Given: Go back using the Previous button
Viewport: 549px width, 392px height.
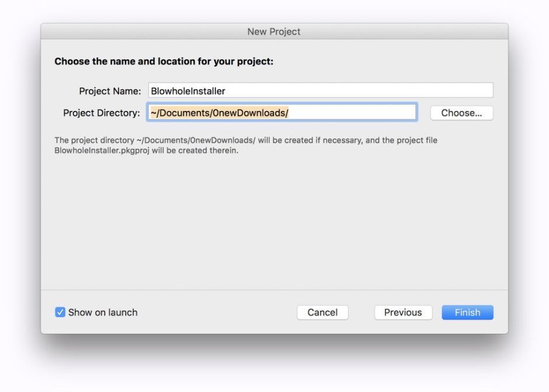Looking at the screenshot, I should point(403,312).
